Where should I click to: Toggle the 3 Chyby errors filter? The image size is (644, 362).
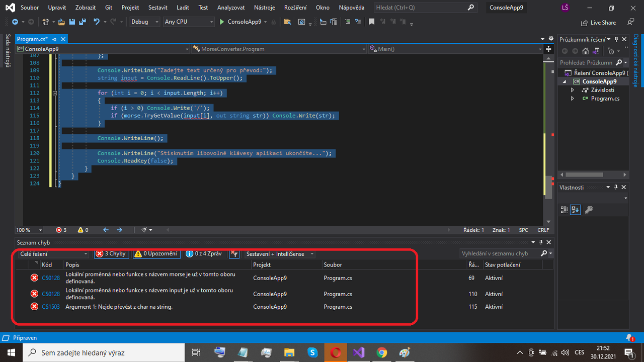(x=112, y=254)
